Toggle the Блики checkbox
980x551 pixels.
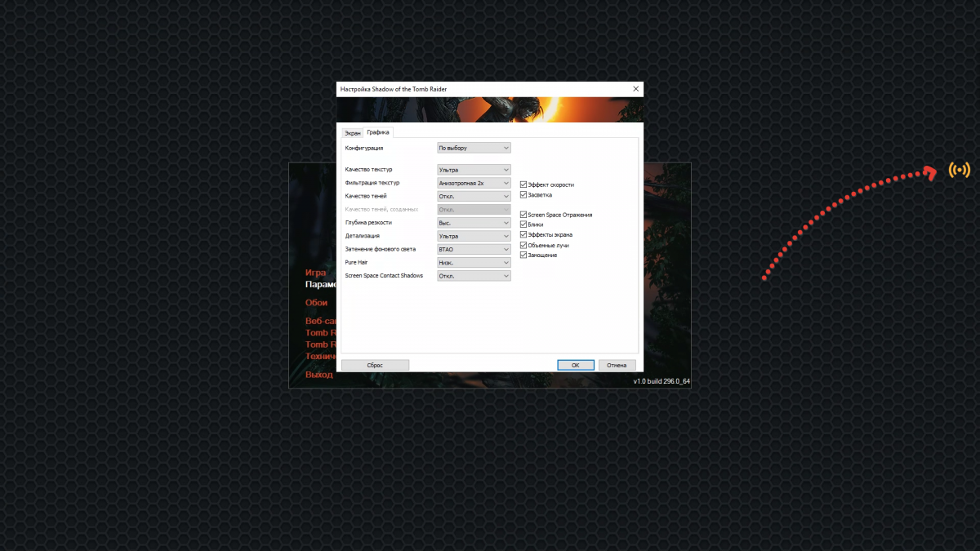click(x=523, y=224)
